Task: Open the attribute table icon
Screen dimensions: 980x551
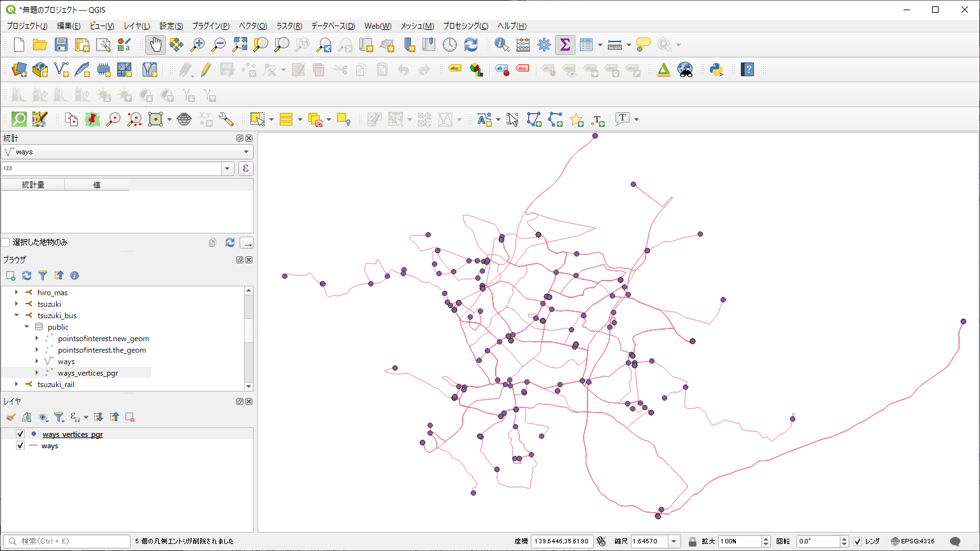Action: point(586,45)
